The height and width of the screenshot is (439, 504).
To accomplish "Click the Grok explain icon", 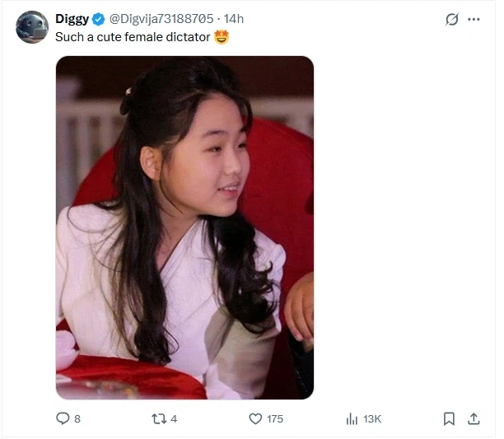I will (451, 20).
